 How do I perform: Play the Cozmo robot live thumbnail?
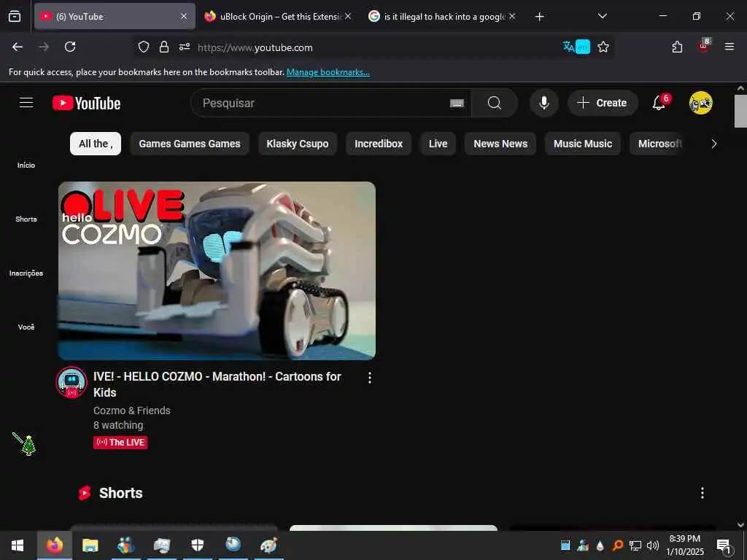217,271
